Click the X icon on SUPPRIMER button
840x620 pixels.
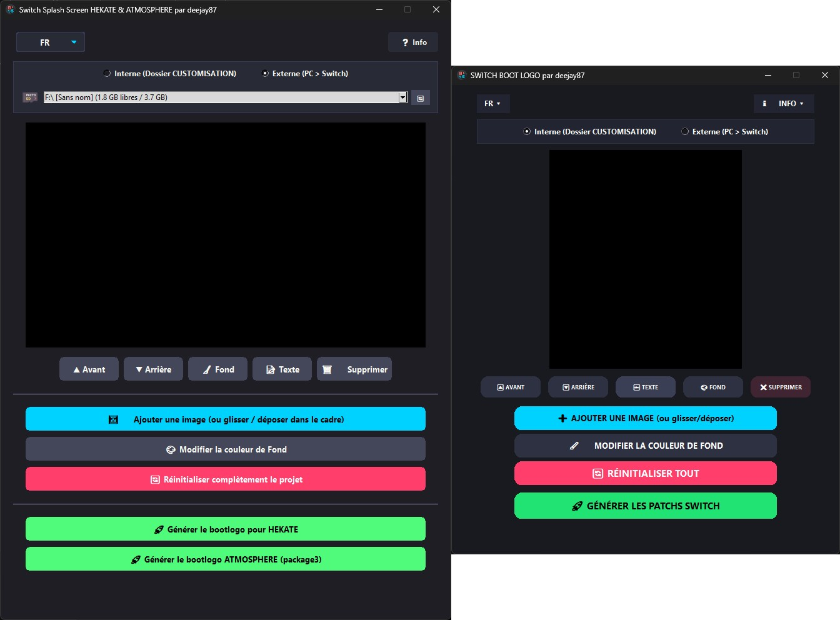click(763, 387)
